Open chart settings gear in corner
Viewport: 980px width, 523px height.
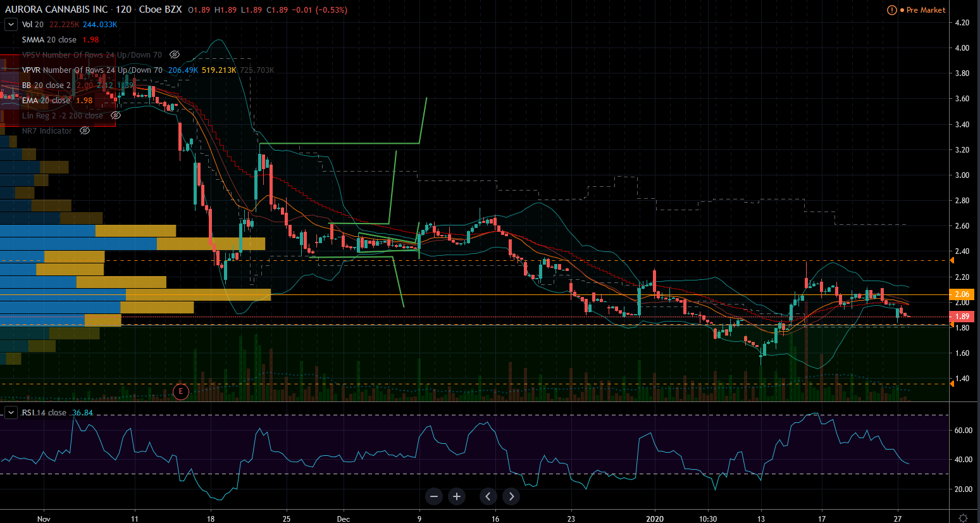tap(963, 518)
